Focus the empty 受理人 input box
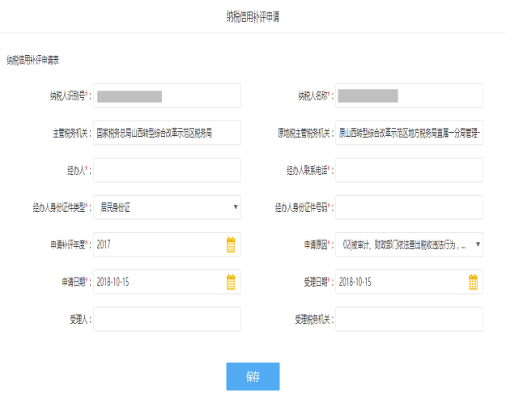 tap(167, 319)
